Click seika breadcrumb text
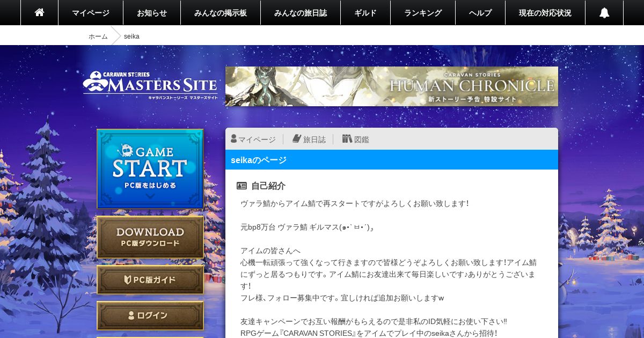The width and height of the screenshot is (644, 338). pyautogui.click(x=131, y=36)
